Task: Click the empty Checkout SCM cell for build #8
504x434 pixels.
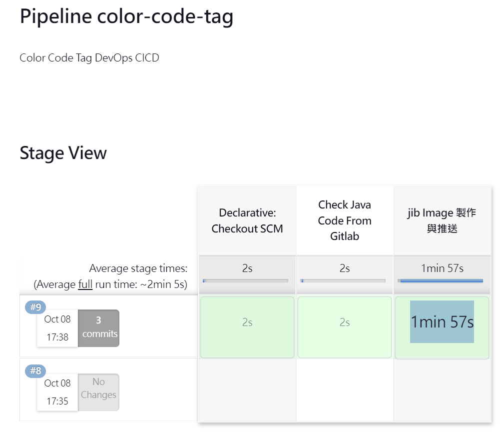Action: tap(247, 390)
